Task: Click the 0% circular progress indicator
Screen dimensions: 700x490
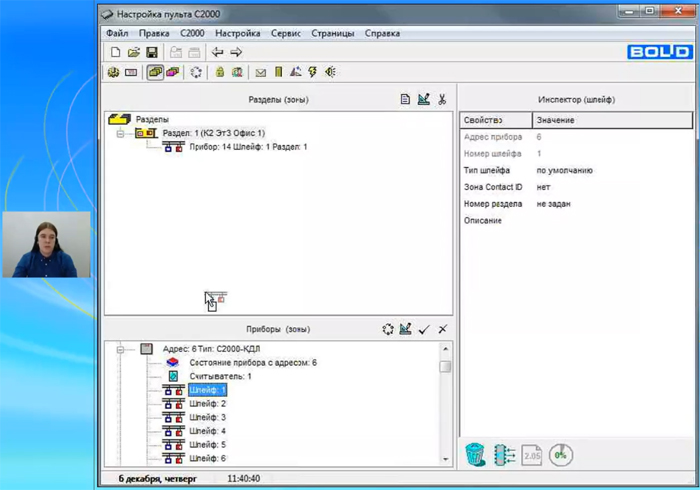Action: point(561,453)
